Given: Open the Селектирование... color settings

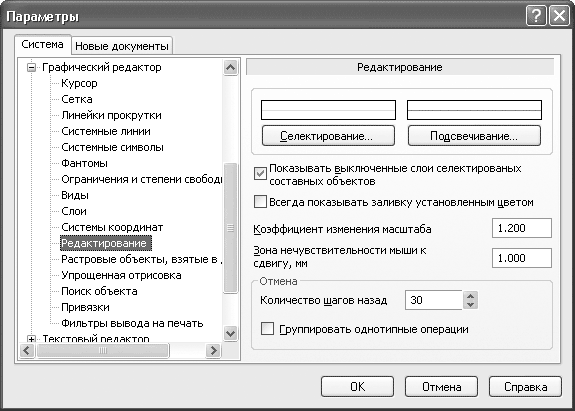Looking at the screenshot, I should pos(328,136).
